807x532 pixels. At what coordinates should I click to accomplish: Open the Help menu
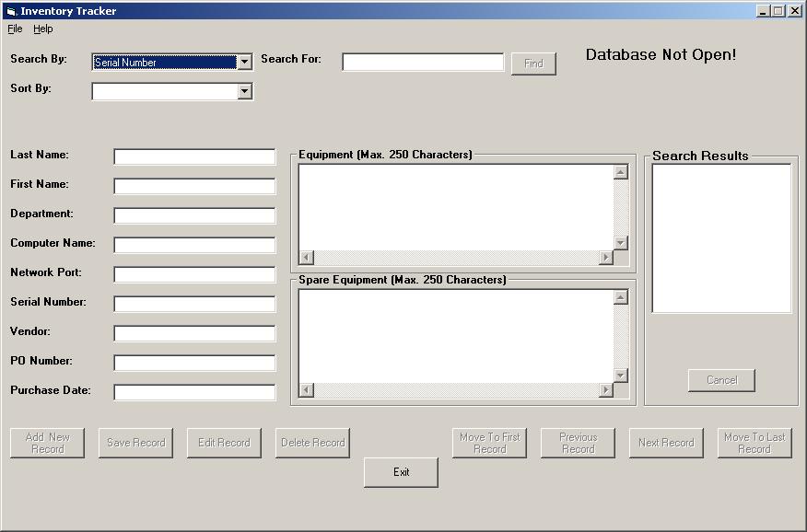pos(43,29)
